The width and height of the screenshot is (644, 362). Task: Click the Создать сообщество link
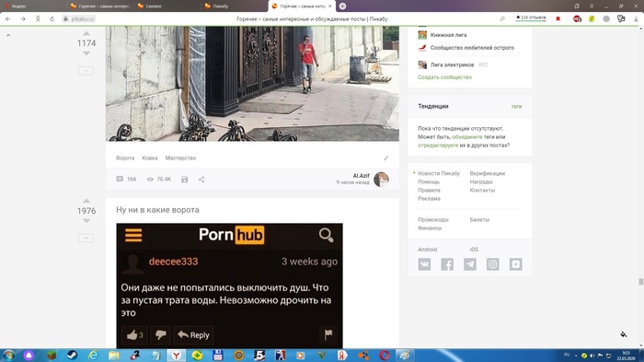(x=444, y=77)
